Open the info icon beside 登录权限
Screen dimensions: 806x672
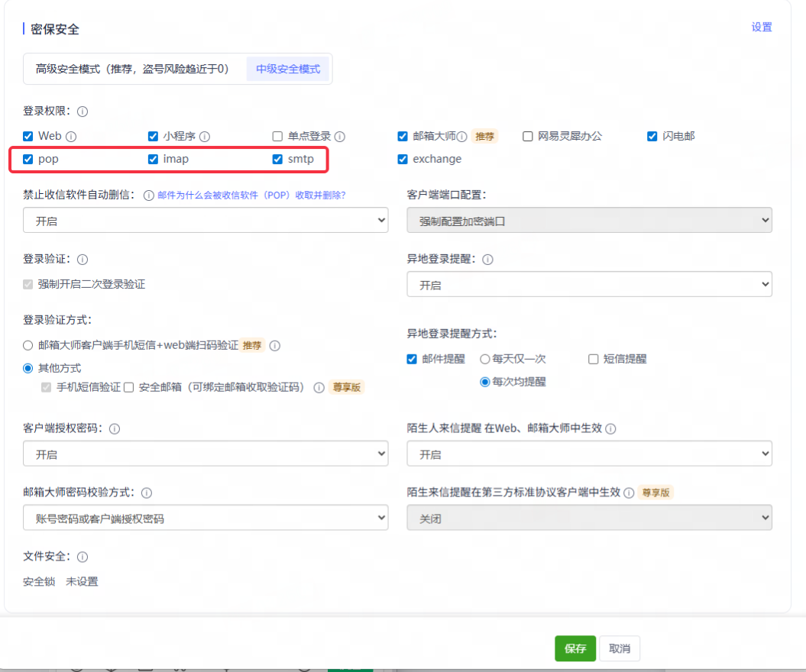(83, 111)
